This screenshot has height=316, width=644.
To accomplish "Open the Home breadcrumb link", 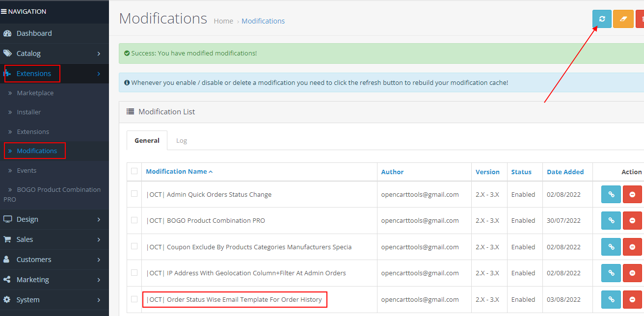I will tap(223, 21).
